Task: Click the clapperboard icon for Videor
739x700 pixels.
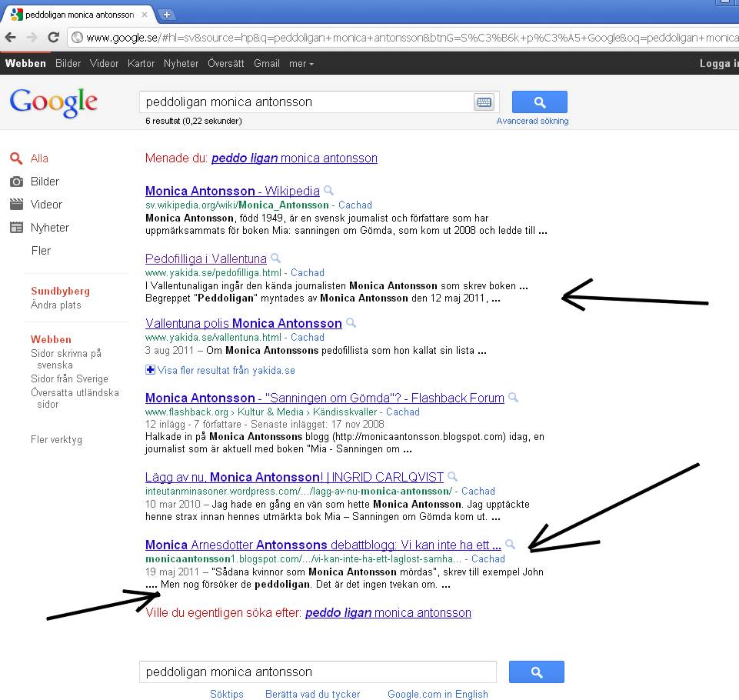Action: [16, 204]
